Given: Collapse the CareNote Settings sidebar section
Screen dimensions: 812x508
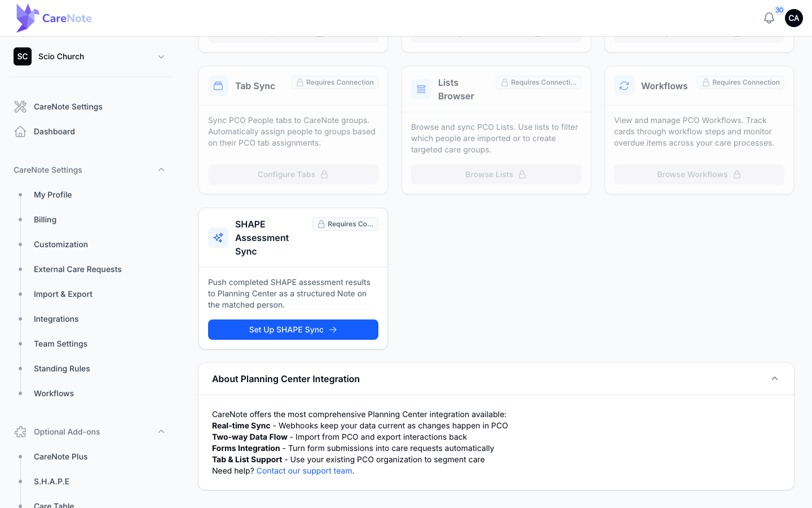Looking at the screenshot, I should (x=161, y=170).
